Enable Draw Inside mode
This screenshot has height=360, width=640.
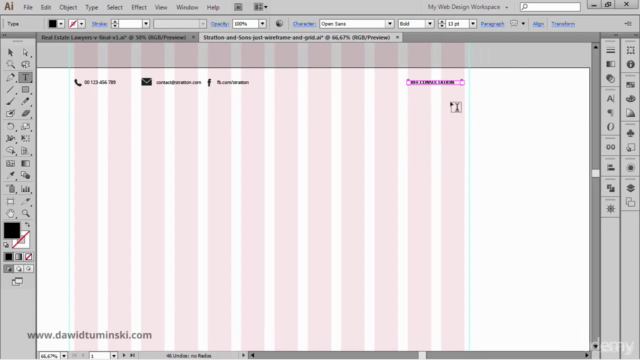tap(29, 269)
